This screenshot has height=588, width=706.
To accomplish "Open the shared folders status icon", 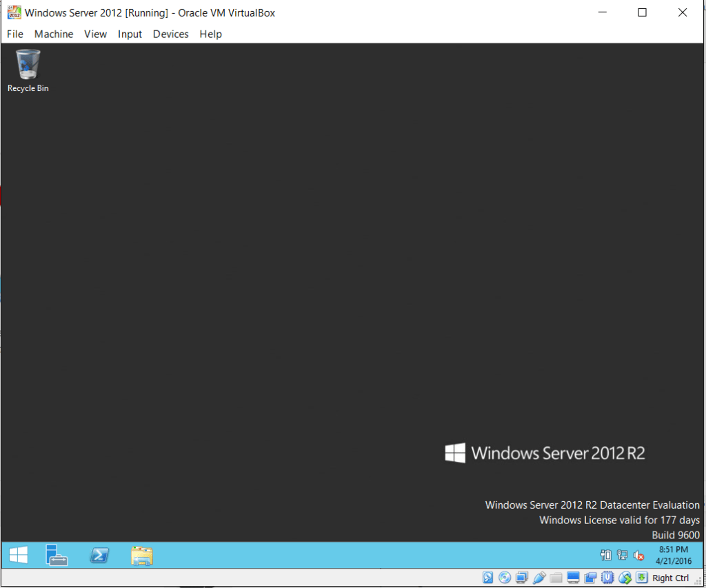I will (x=556, y=578).
